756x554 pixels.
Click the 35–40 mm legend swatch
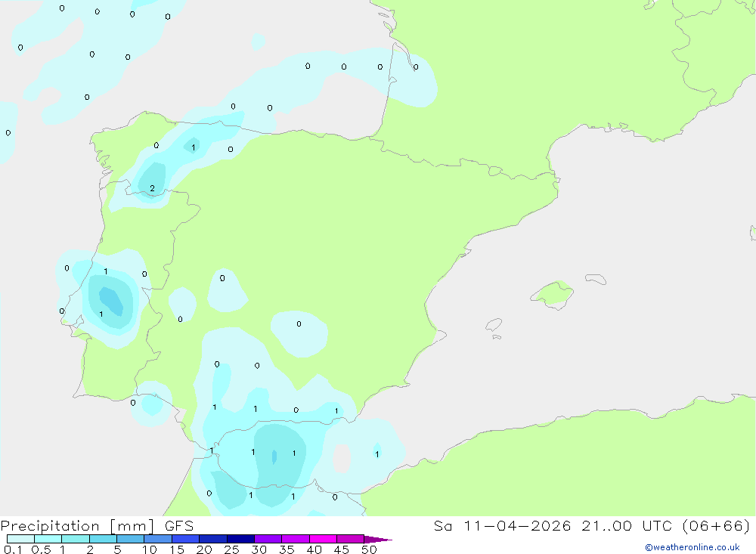(x=296, y=539)
